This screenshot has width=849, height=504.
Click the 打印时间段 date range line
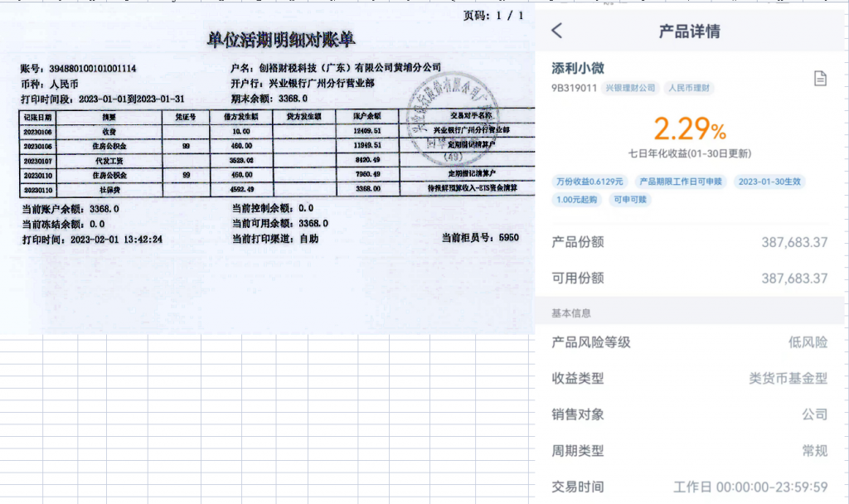click(x=102, y=99)
